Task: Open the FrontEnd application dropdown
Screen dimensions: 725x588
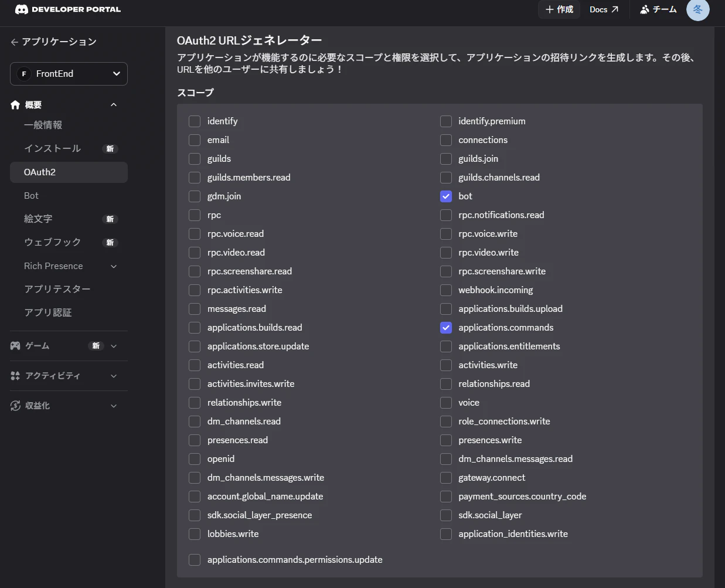Action: coord(69,74)
